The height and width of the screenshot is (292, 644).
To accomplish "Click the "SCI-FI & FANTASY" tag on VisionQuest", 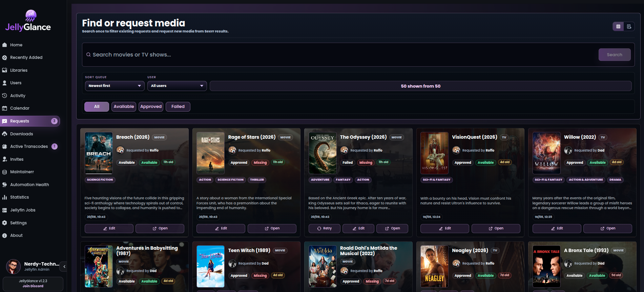I will (437, 180).
